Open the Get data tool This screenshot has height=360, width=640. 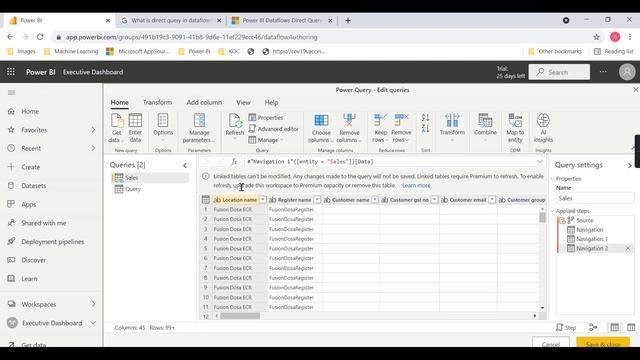point(117,128)
